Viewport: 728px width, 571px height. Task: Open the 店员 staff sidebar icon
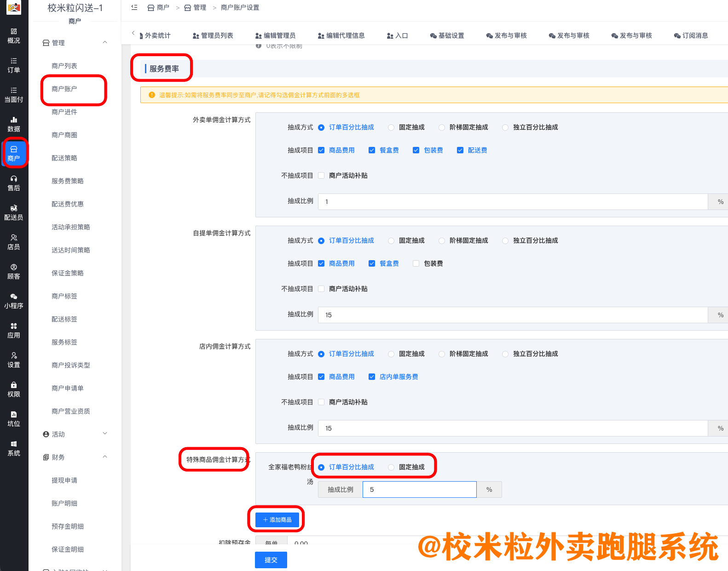click(x=14, y=242)
